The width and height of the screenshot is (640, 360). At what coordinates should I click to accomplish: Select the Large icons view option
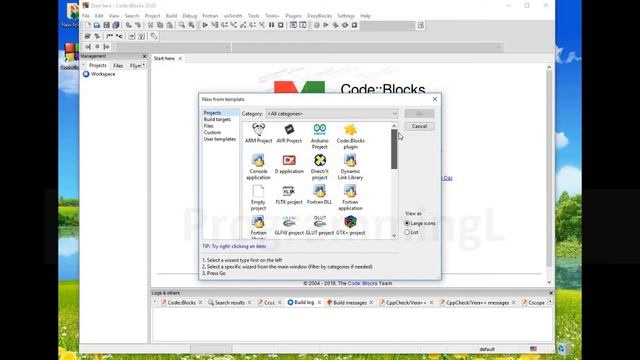point(420,223)
